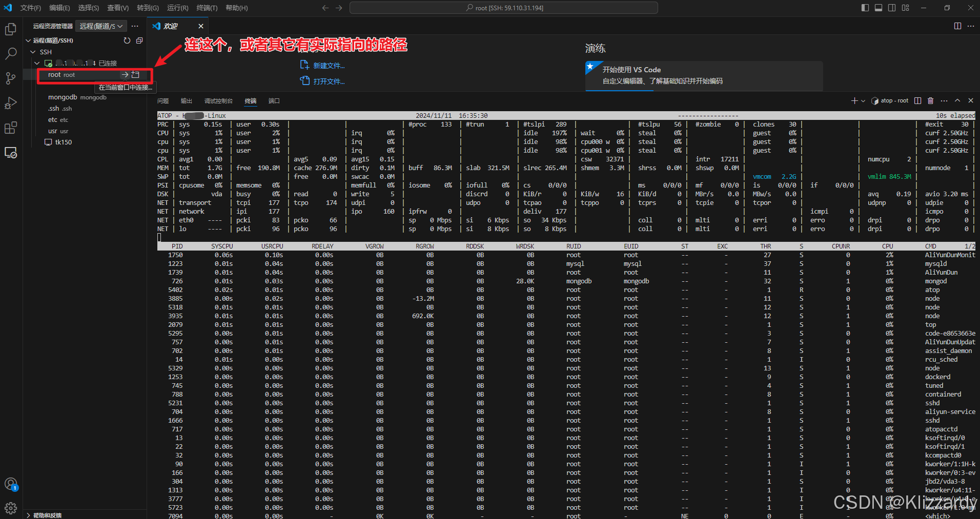Switch to the 输出 panel tab
The height and width of the screenshot is (519, 980).
coord(186,101)
